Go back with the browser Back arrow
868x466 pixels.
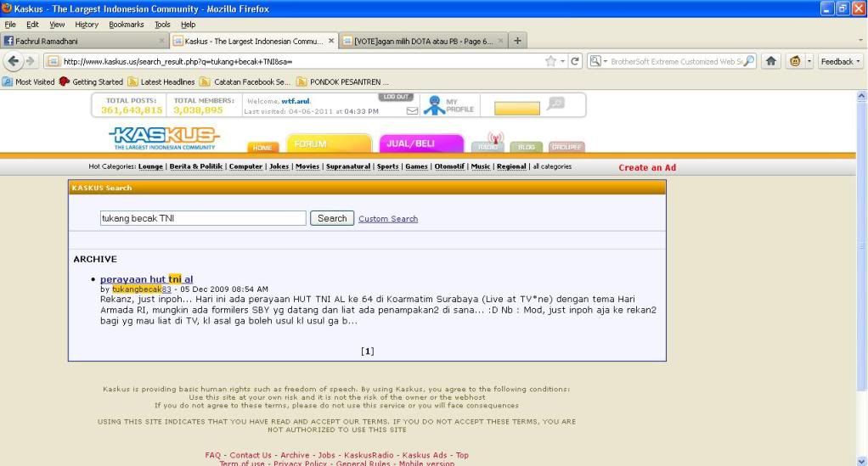[x=14, y=61]
